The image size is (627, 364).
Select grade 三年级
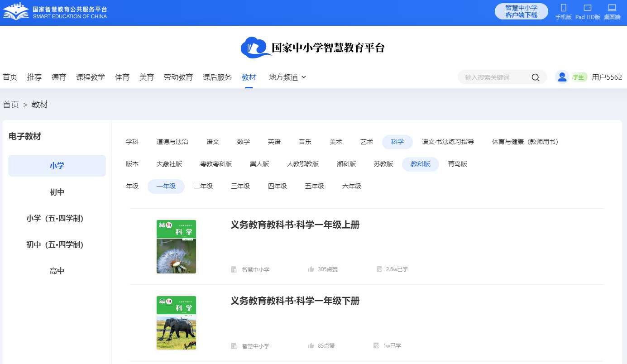pyautogui.click(x=240, y=186)
